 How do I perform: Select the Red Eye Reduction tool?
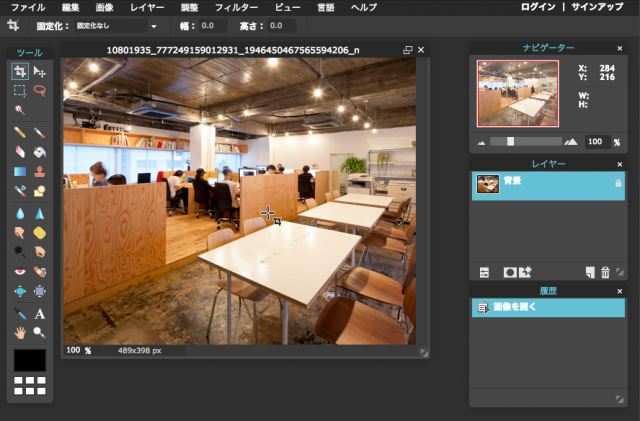click(x=20, y=271)
